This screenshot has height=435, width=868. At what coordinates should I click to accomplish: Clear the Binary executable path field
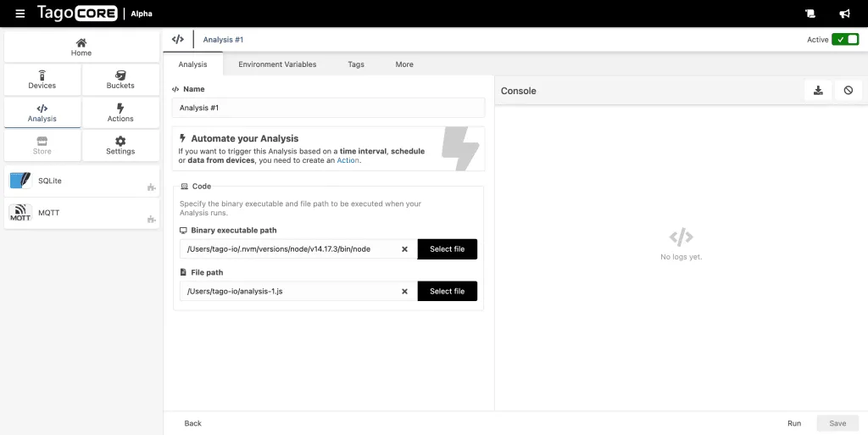coord(404,249)
